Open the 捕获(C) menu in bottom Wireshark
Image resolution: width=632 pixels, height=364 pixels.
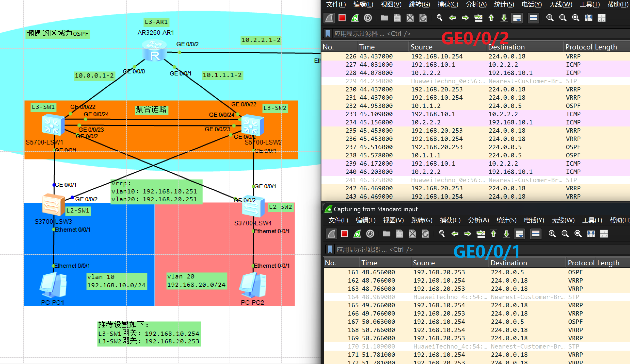click(450, 220)
